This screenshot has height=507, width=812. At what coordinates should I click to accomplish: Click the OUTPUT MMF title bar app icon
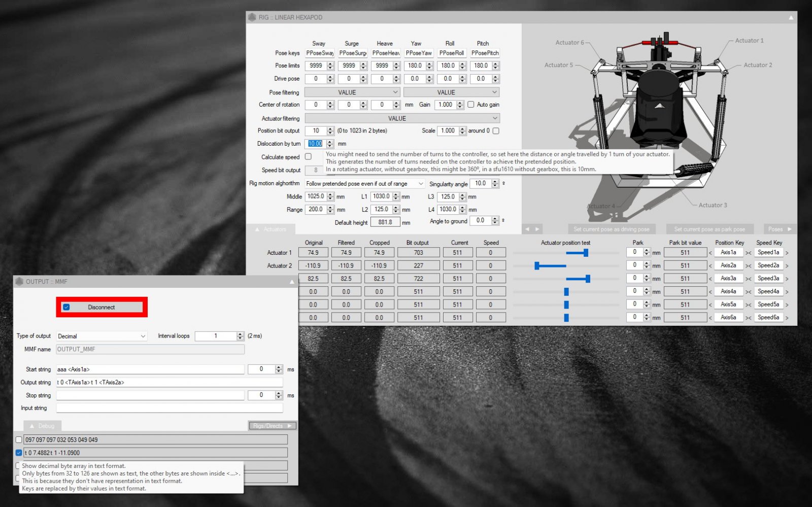[19, 281]
